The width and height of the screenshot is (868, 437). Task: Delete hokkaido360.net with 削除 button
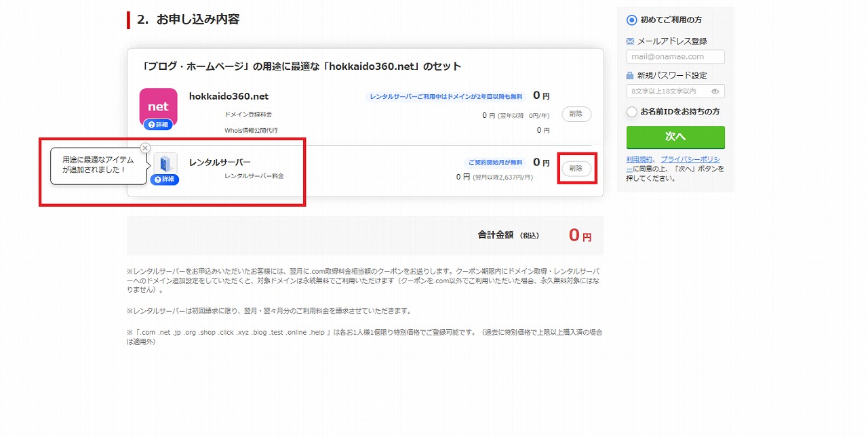pos(576,115)
